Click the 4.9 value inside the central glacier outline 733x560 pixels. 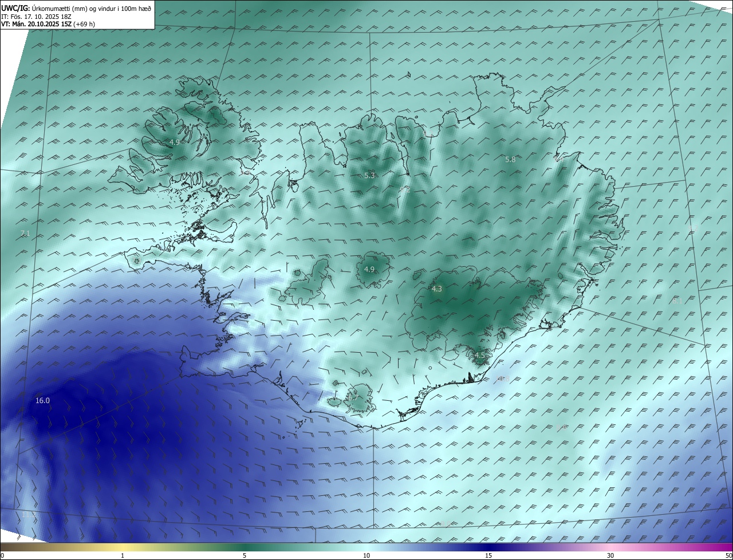click(x=369, y=270)
